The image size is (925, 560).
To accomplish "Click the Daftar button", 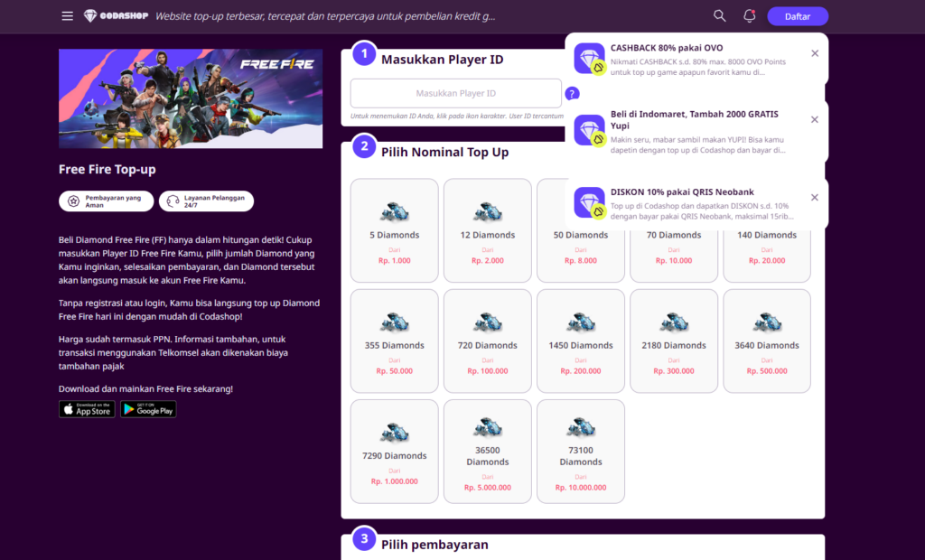I will 798,16.
